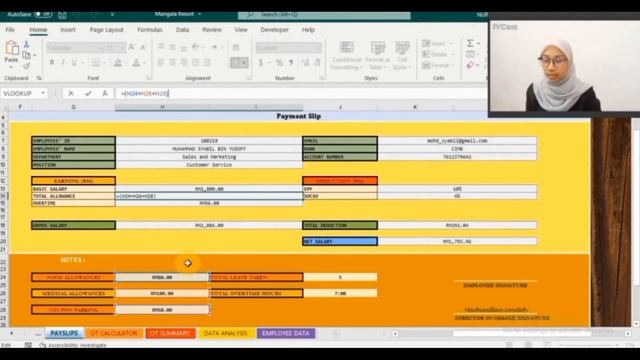Open Conditional Formatting menu
Screen dimensions: 640x360
point(347,55)
